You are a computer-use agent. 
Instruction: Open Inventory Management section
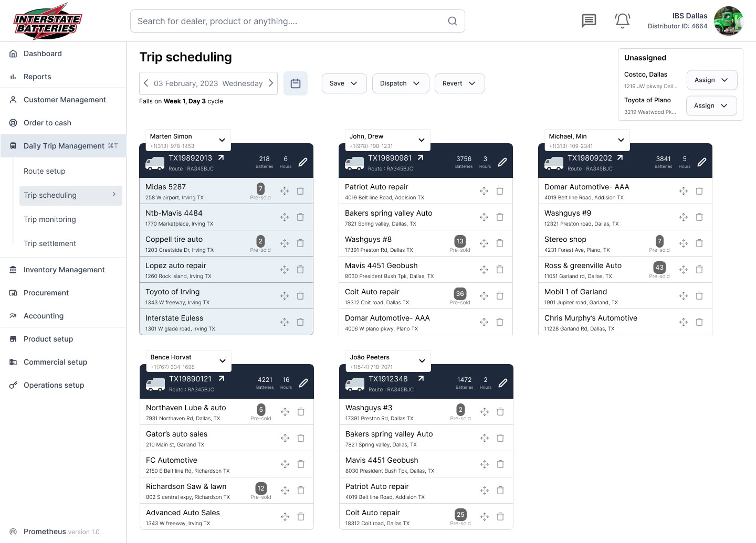pyautogui.click(x=63, y=270)
